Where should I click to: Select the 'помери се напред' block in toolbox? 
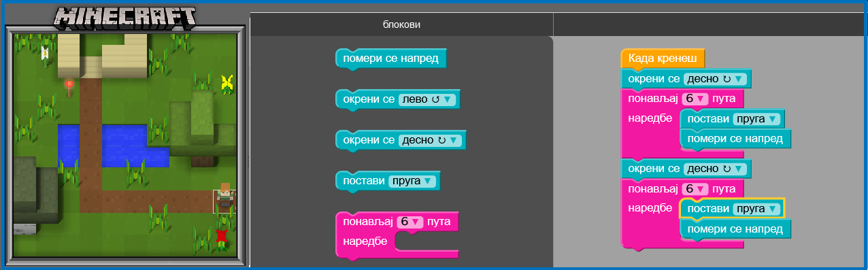click(391, 59)
